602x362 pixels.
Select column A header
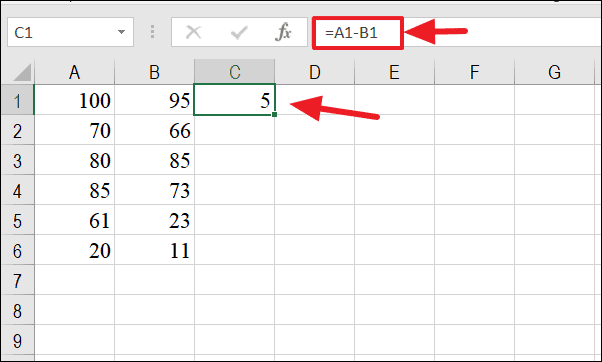74,72
